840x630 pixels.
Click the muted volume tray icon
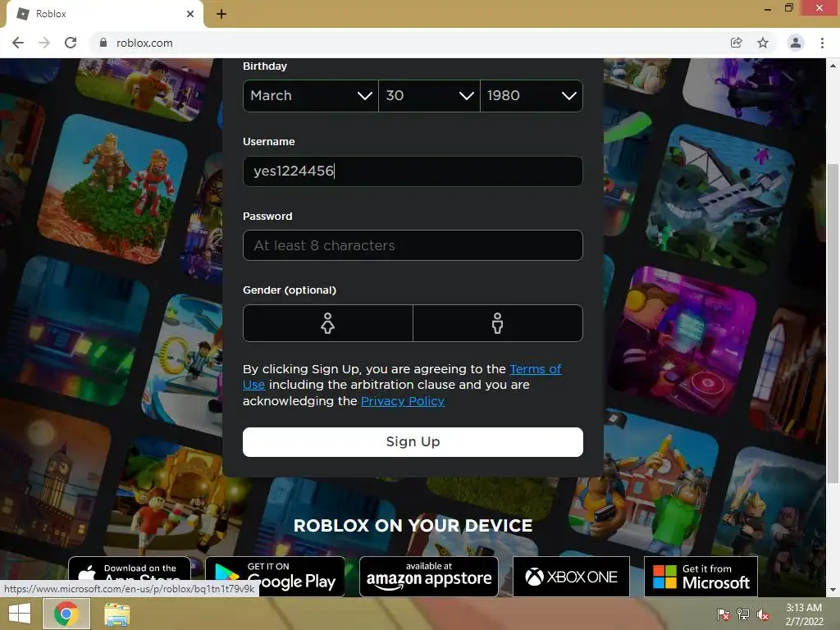(763, 614)
